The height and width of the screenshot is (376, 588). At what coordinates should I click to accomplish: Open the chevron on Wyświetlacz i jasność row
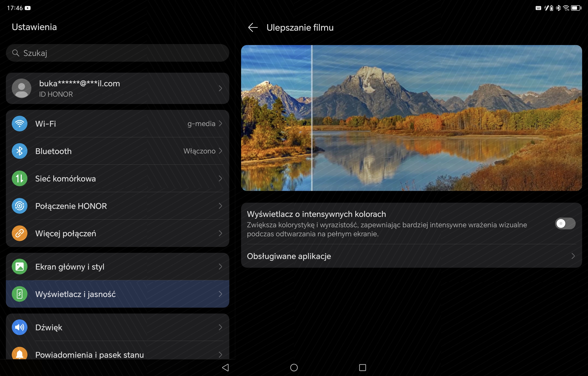tap(220, 294)
